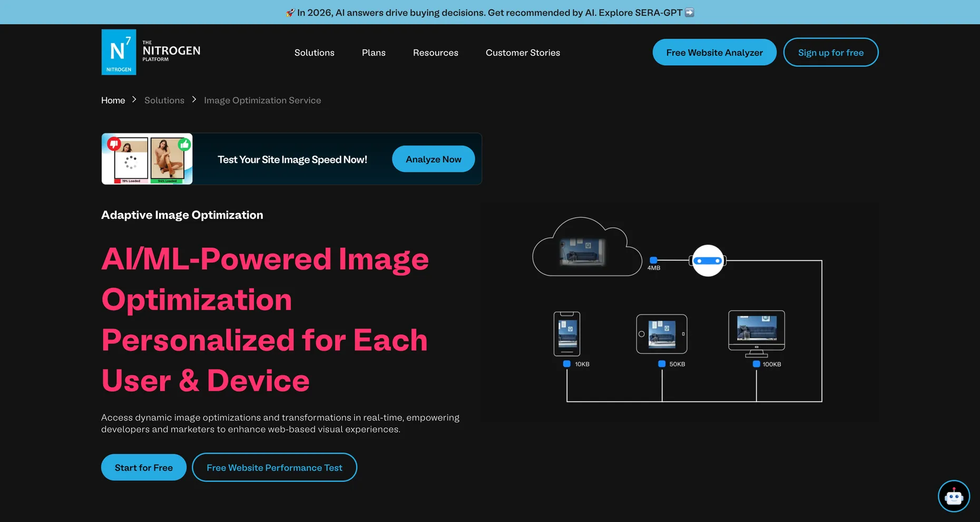Image resolution: width=980 pixels, height=522 pixels.
Task: Click the thumbs-up green badge icon
Action: 184,144
